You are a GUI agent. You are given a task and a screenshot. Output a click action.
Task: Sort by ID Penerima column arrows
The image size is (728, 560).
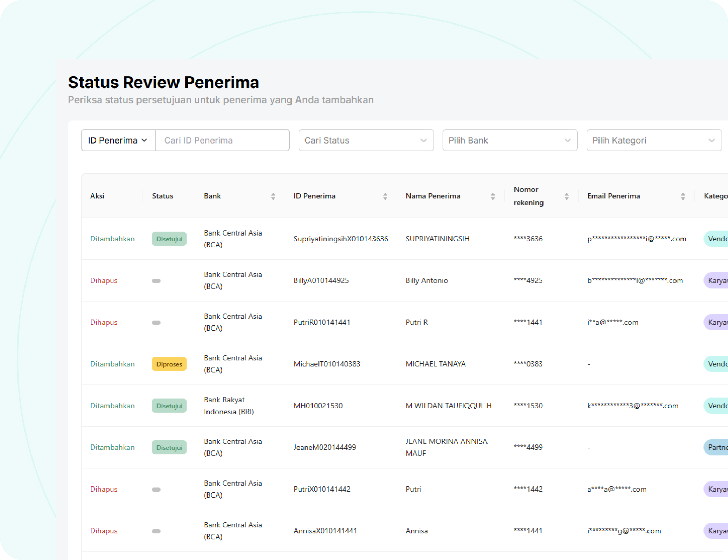[x=385, y=196]
